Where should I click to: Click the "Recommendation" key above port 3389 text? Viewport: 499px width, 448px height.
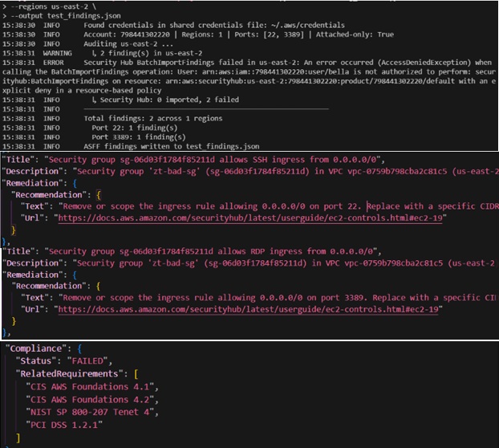click(49, 286)
